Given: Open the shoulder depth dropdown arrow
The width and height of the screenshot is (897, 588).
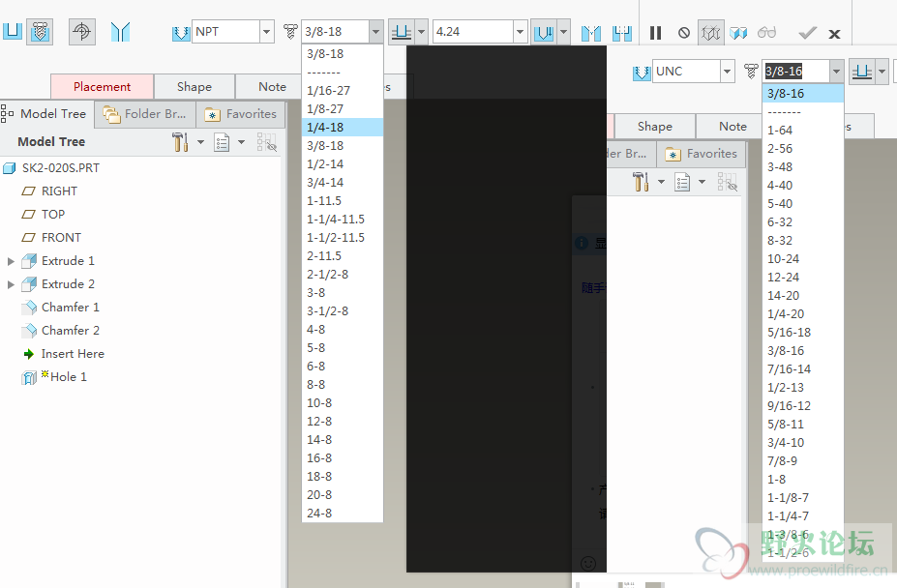Looking at the screenshot, I should pyautogui.click(x=422, y=32).
